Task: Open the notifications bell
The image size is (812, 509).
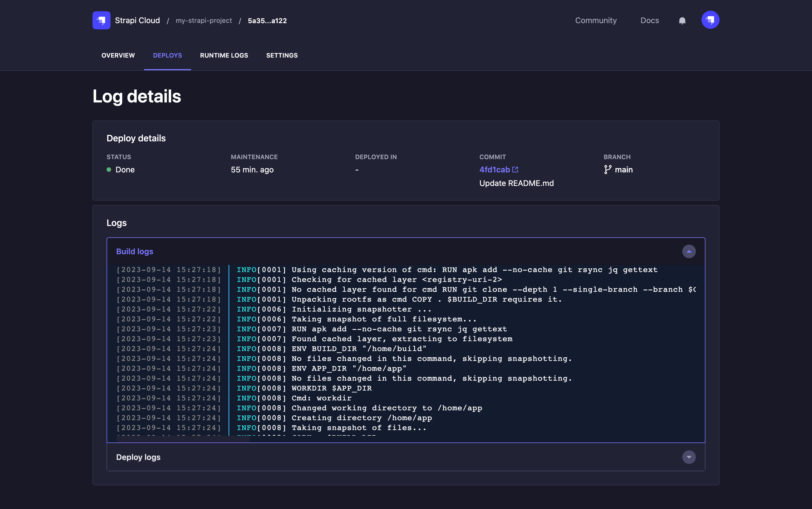Action: (x=682, y=21)
